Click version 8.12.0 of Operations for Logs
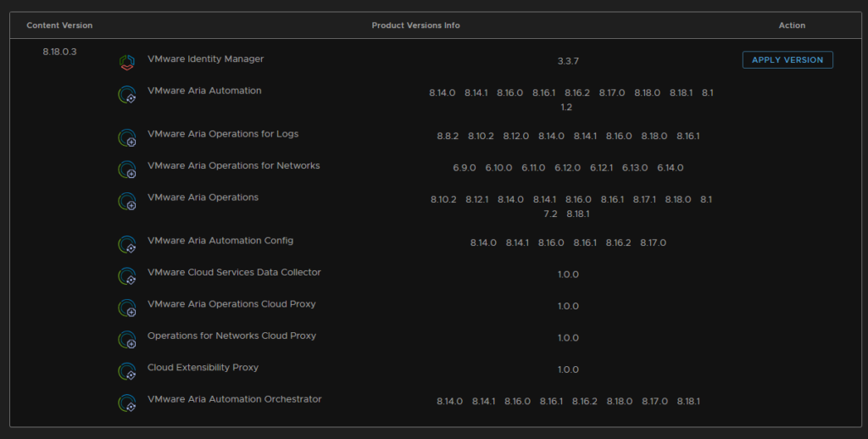The width and height of the screenshot is (868, 439). pyautogui.click(x=515, y=136)
